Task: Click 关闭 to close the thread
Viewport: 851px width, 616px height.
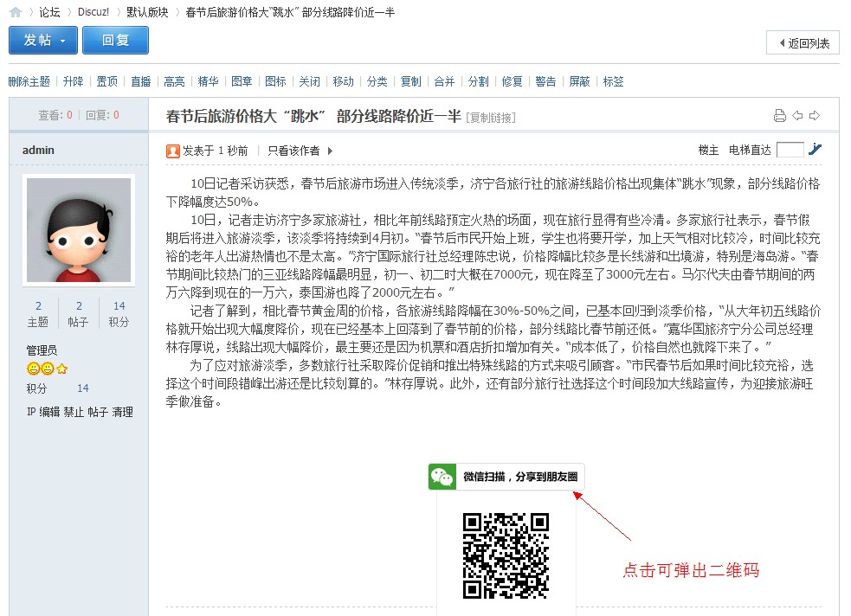Action: (309, 82)
